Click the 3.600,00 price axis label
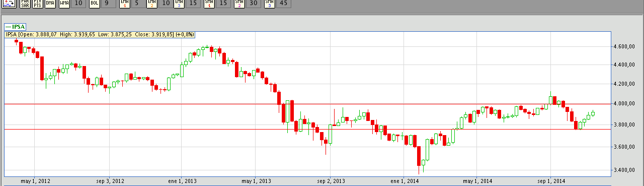 (624, 147)
